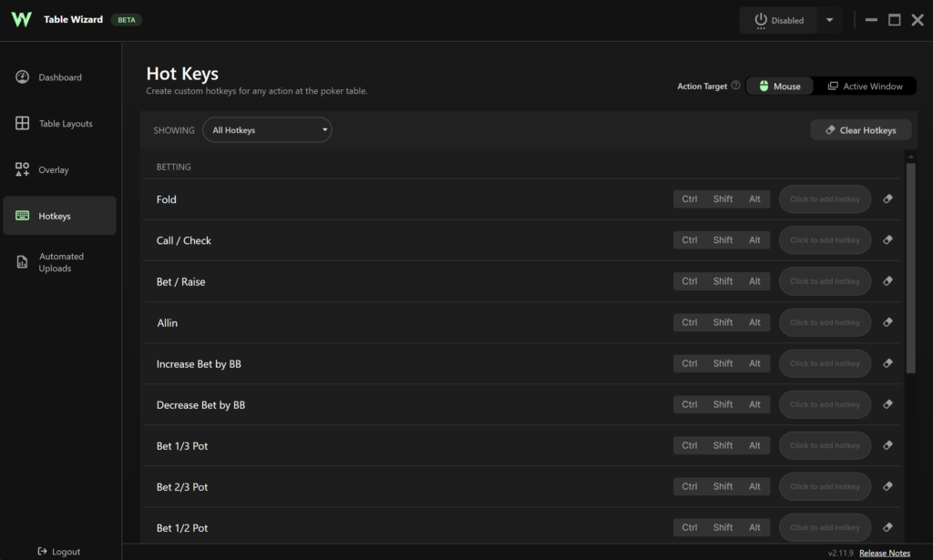Viewport: 933px width, 560px height.
Task: Toggle Alt modifier for Bet / Raise
Action: click(754, 281)
